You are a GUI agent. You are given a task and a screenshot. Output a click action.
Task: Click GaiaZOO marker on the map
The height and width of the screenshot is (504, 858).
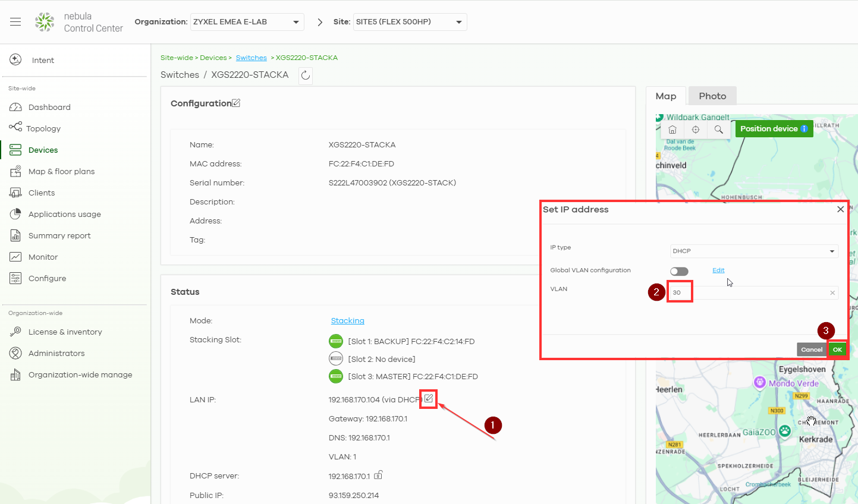(785, 431)
